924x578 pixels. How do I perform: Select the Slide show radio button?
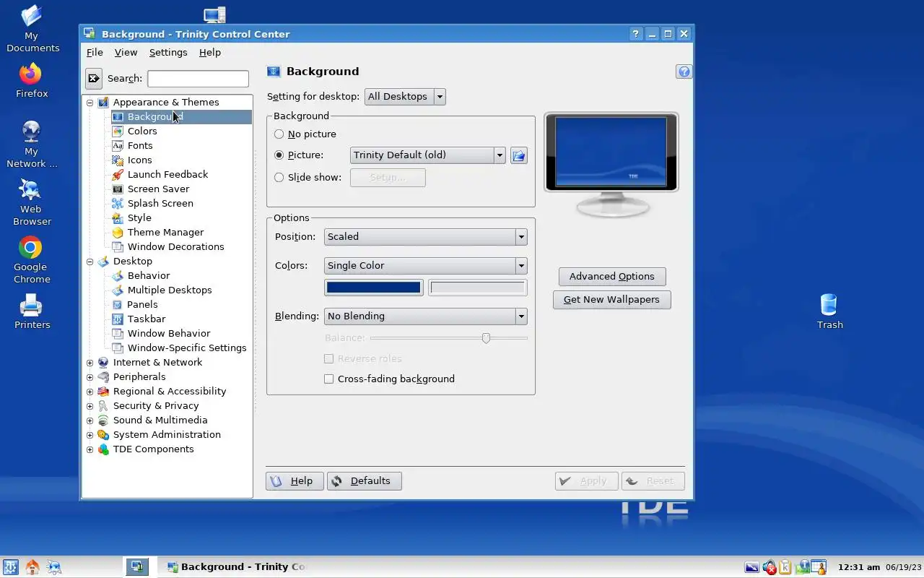(x=279, y=178)
